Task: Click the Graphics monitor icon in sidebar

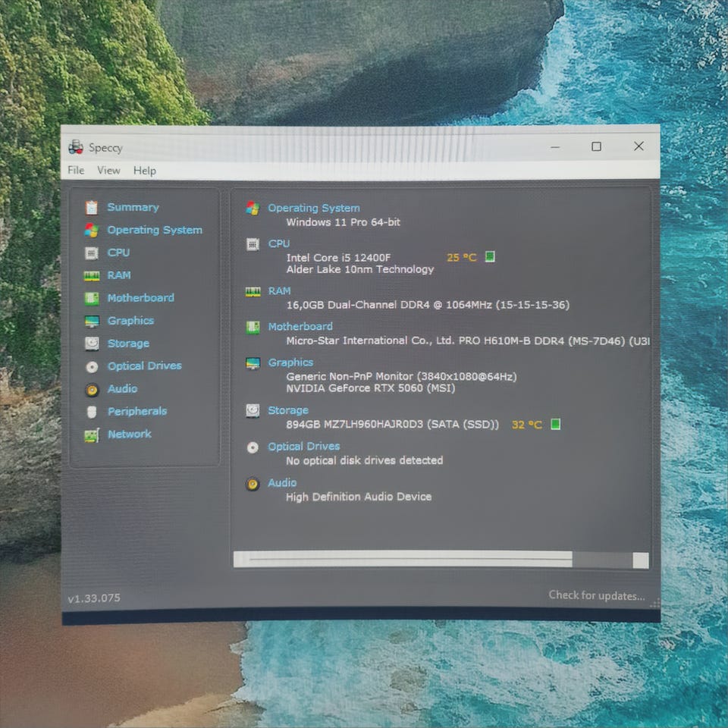Action: 92,322
